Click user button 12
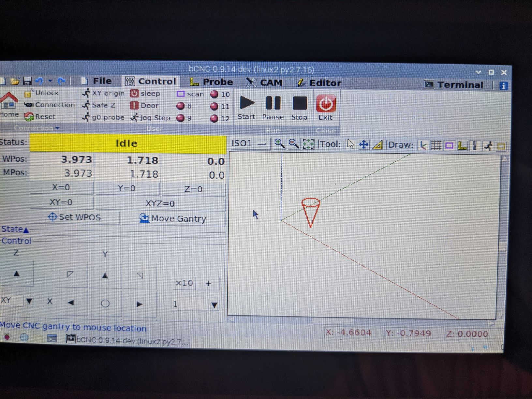532x399 pixels. pyautogui.click(x=220, y=119)
